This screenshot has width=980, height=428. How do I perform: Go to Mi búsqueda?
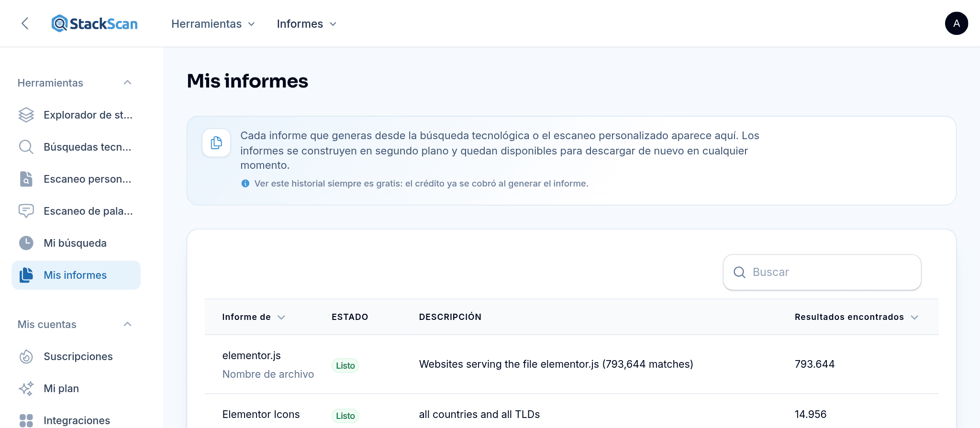pos(76,243)
